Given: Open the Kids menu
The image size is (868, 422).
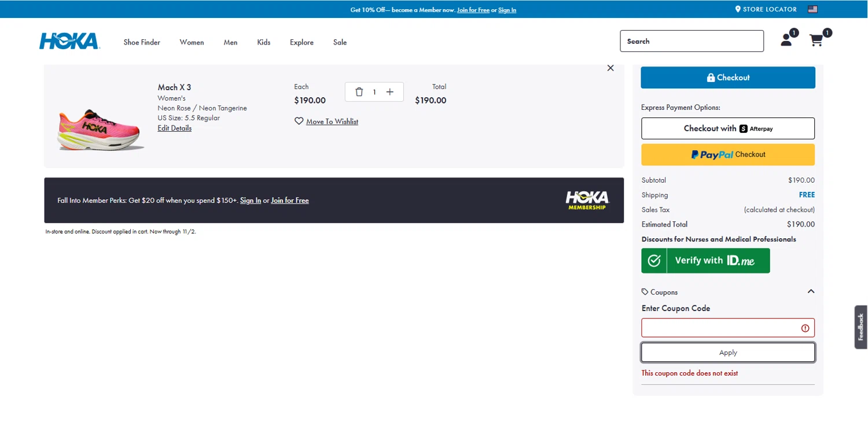Looking at the screenshot, I should coord(264,42).
